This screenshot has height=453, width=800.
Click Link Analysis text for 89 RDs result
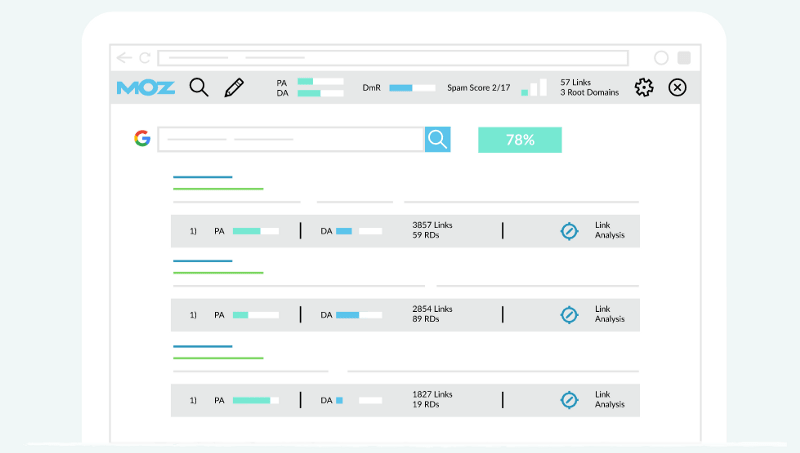[610, 314]
